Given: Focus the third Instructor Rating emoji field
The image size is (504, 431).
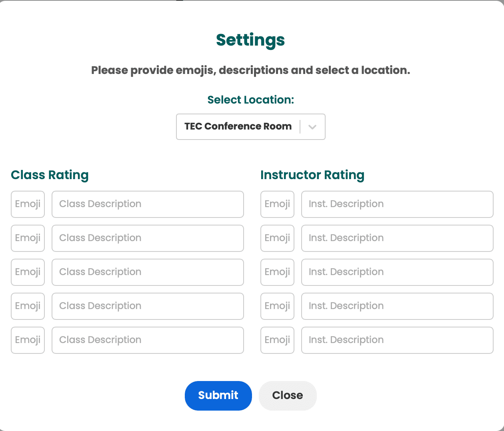Looking at the screenshot, I should 277,272.
